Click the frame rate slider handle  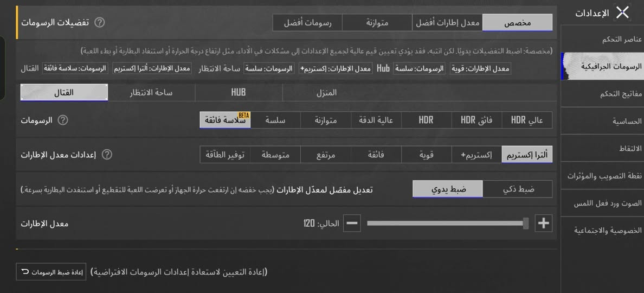pos(526,223)
